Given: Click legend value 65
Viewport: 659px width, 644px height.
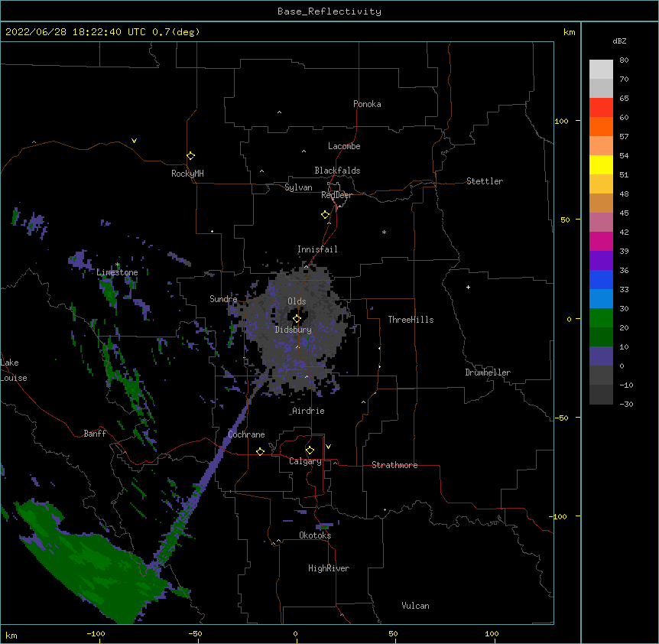Looking at the screenshot, I should [x=624, y=99].
